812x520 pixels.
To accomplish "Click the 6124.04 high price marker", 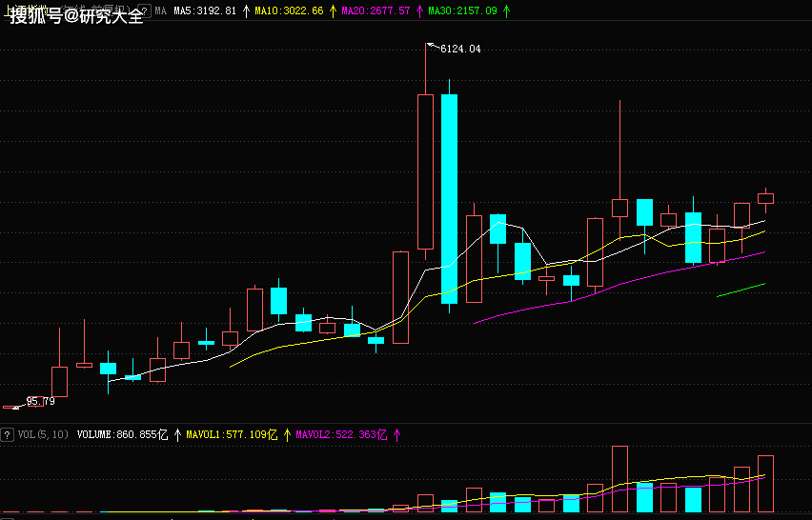I will (x=459, y=49).
